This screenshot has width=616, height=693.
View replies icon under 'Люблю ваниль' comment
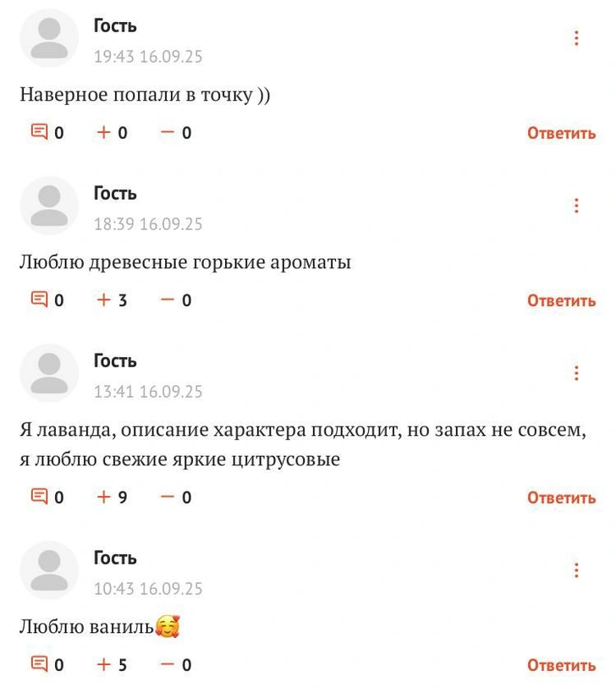(x=39, y=665)
